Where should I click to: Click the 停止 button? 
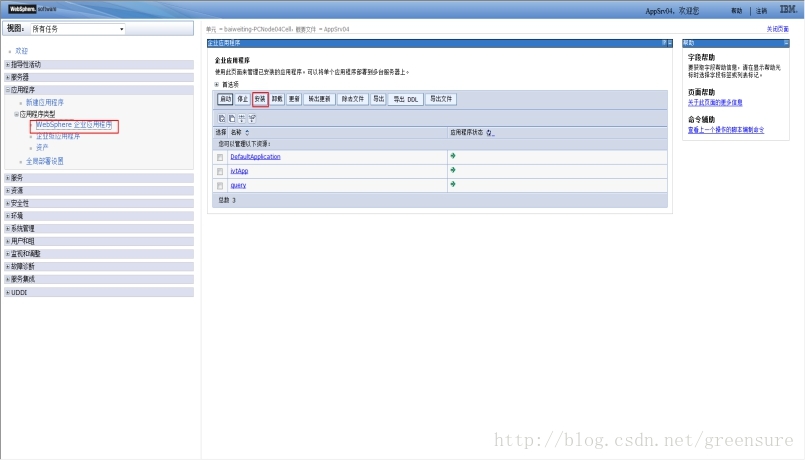pyautogui.click(x=243, y=99)
